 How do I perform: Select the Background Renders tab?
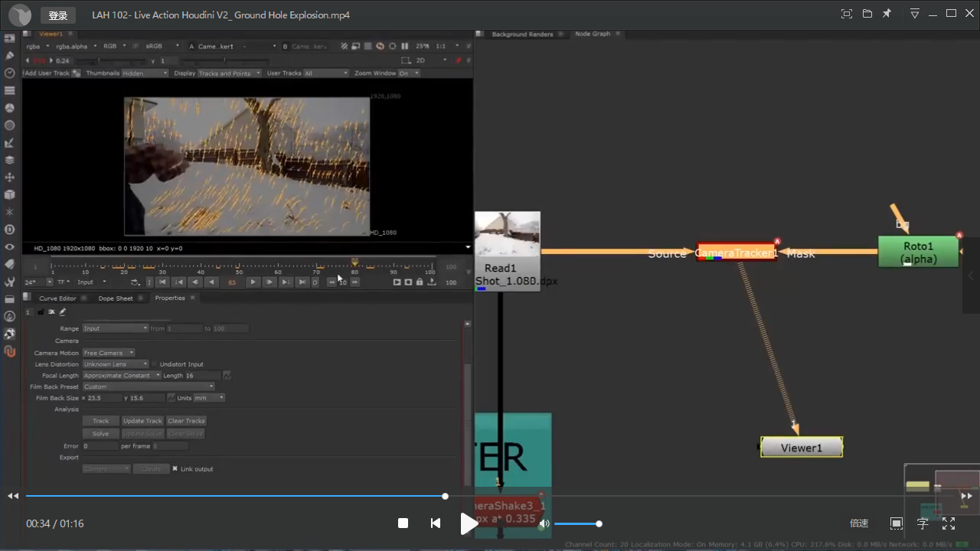coord(522,34)
